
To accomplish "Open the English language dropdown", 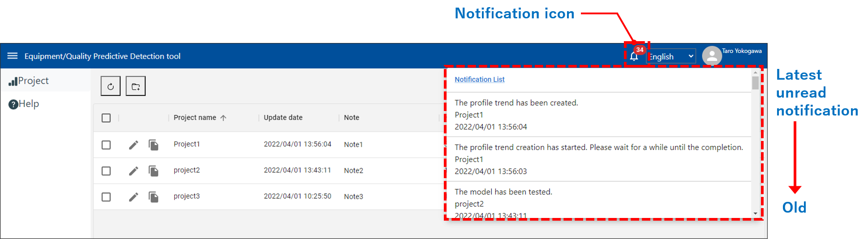I will tap(672, 56).
